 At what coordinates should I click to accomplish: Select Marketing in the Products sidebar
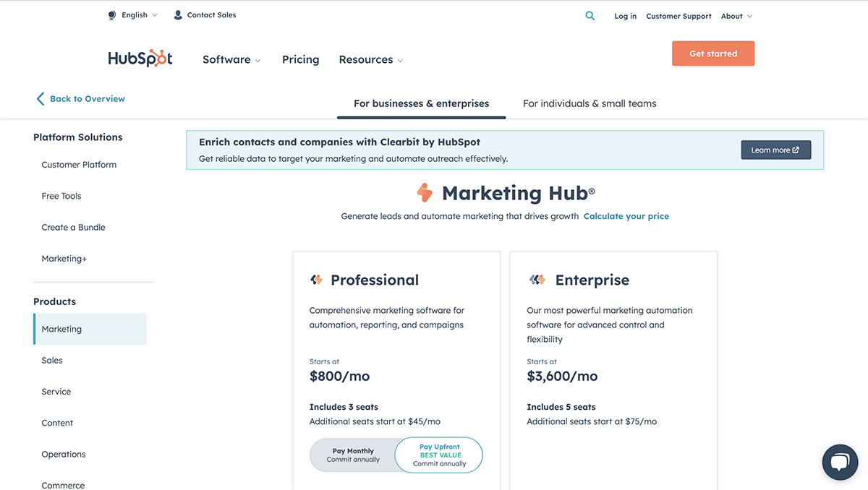coord(61,329)
